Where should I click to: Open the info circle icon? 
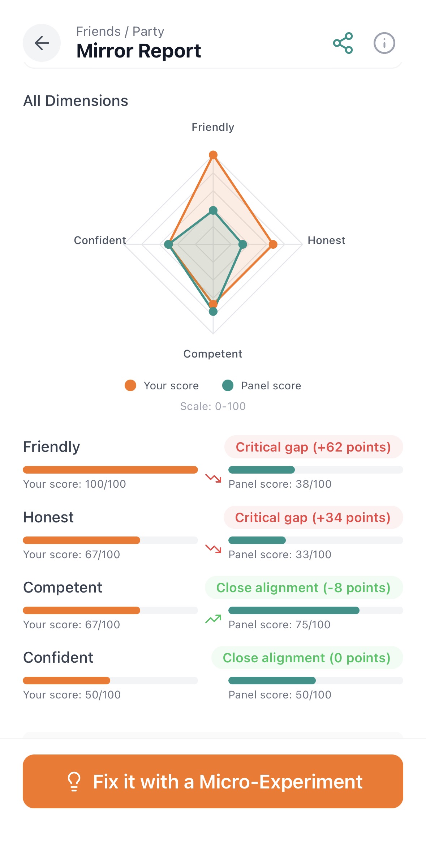(x=384, y=43)
